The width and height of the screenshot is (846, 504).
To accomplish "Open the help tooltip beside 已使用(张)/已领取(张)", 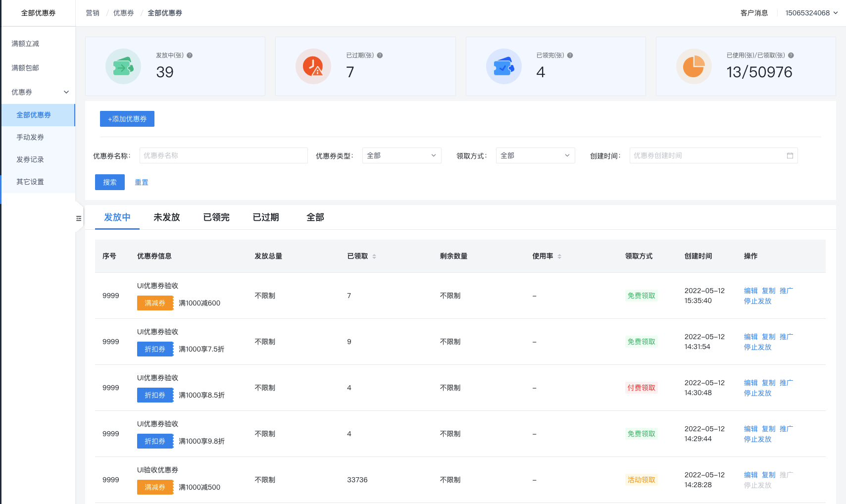I will pyautogui.click(x=791, y=55).
